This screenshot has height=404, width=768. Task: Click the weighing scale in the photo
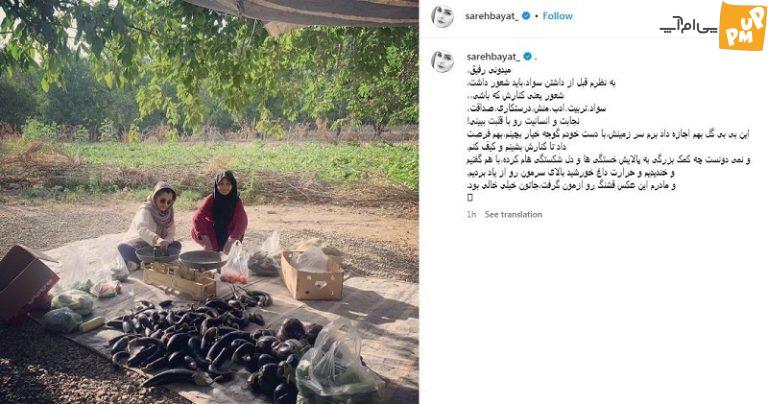point(181,272)
